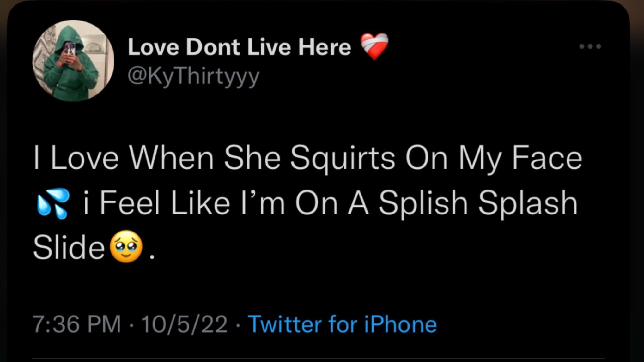Open the three-dot more options menu
Viewport: 644px width, 362px height.
[x=590, y=47]
